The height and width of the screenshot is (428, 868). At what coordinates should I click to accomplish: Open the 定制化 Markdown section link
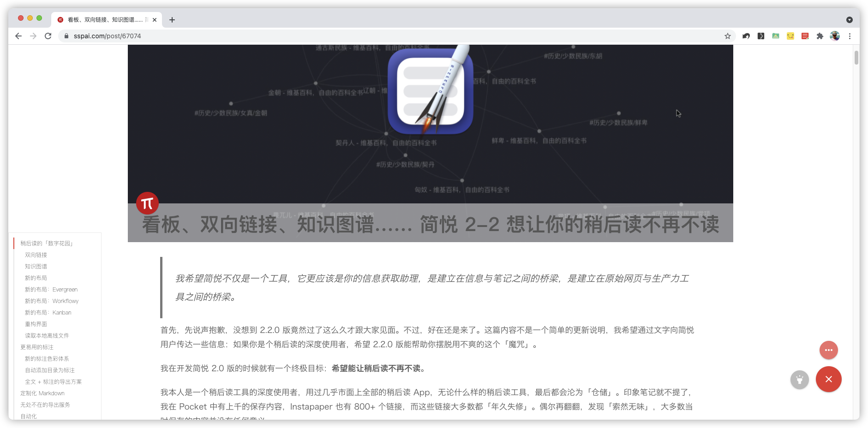coord(42,393)
